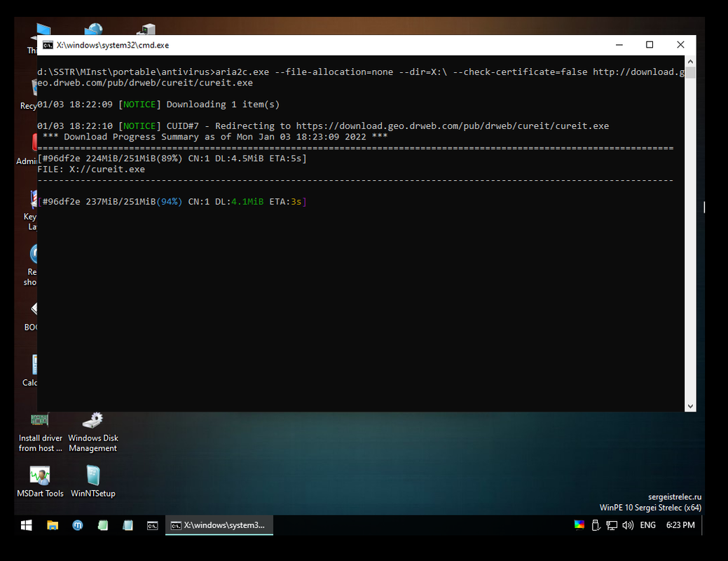This screenshot has width=728, height=561.
Task: Open the green notebook icon in taskbar
Action: (102, 525)
